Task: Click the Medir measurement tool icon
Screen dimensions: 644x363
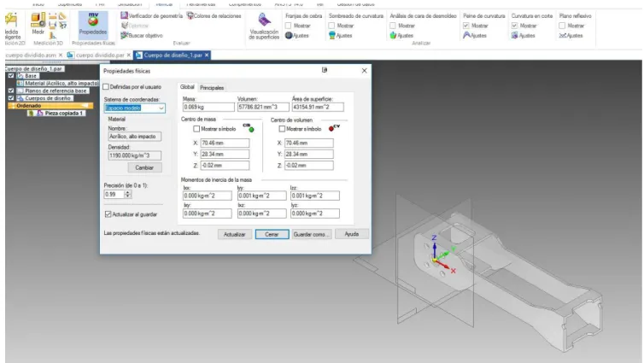Action: (38, 20)
